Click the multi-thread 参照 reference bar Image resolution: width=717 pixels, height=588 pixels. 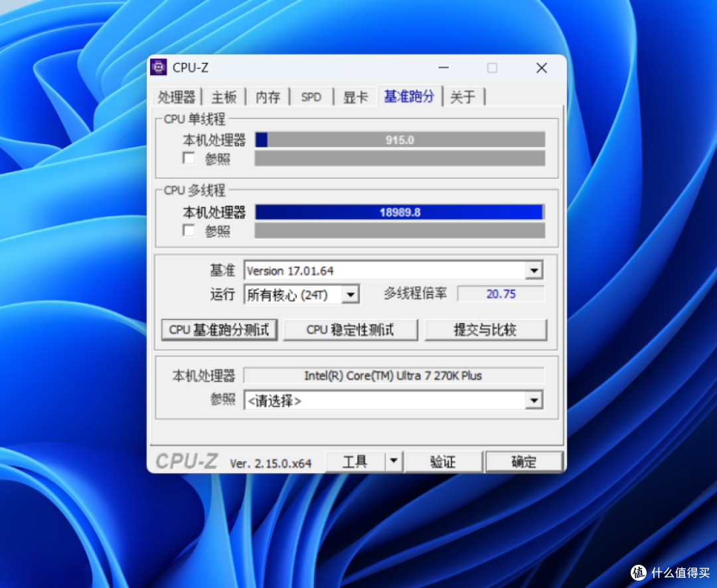tap(400, 230)
